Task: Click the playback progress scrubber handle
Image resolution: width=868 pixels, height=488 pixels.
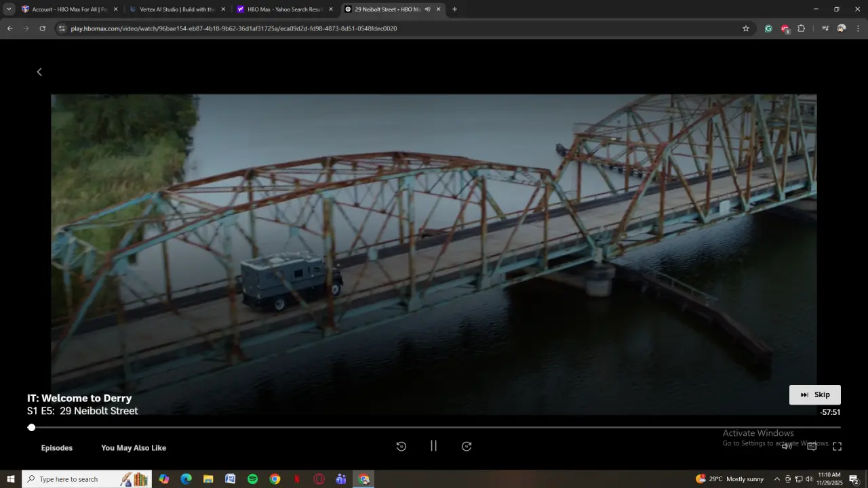Action: coord(31,428)
